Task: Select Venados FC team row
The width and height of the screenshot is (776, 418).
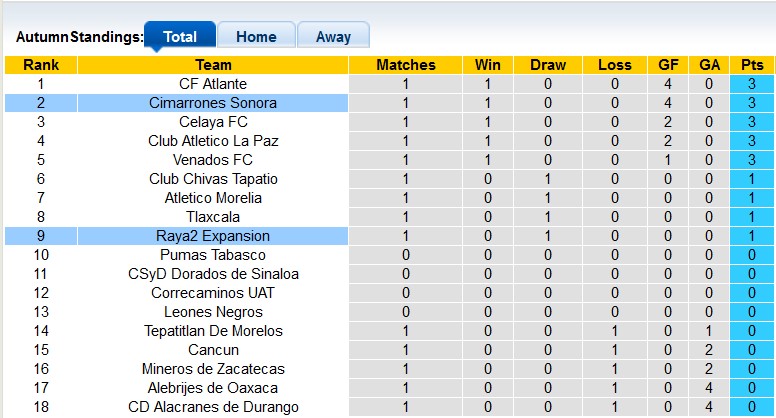Action: [213, 160]
